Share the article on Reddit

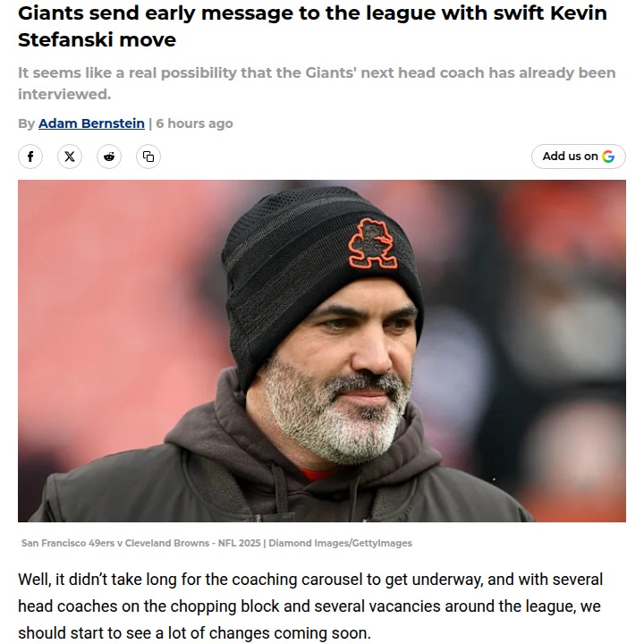coord(109,157)
